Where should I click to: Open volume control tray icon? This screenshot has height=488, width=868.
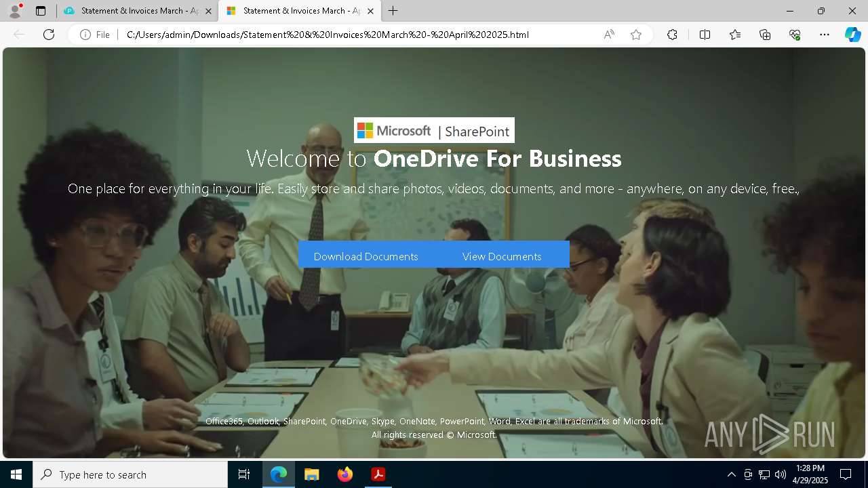click(x=781, y=474)
